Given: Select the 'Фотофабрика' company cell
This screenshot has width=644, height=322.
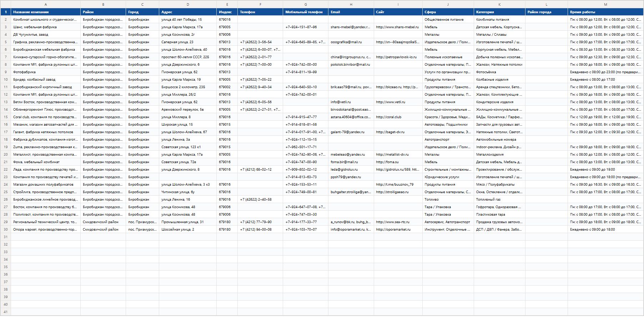Looking at the screenshot, I should 46,72.
